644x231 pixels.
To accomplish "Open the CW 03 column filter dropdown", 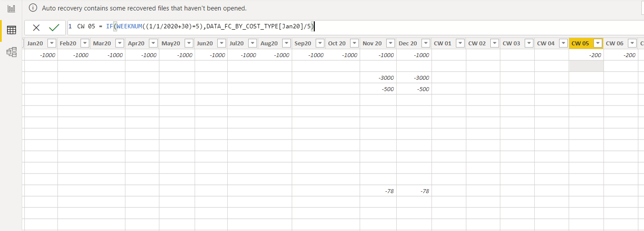I will pos(529,43).
